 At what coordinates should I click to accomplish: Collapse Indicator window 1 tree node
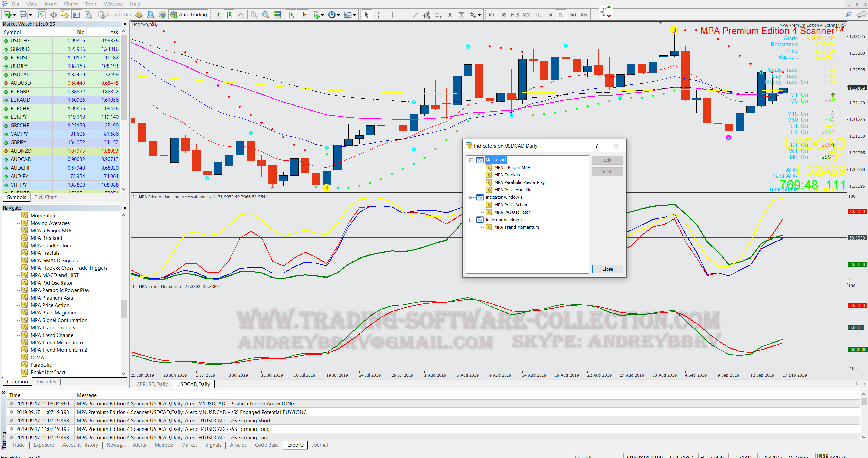pyautogui.click(x=471, y=197)
